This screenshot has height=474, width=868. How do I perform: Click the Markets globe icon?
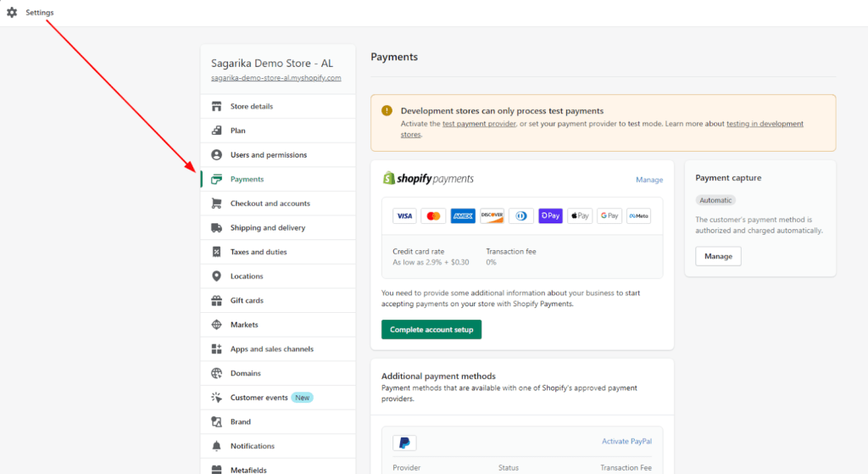tap(216, 325)
